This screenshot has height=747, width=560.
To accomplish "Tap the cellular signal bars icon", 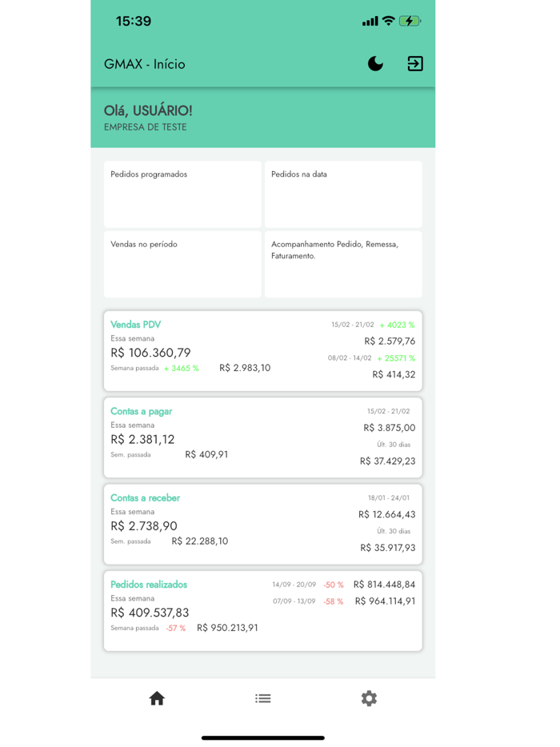I will [x=369, y=21].
